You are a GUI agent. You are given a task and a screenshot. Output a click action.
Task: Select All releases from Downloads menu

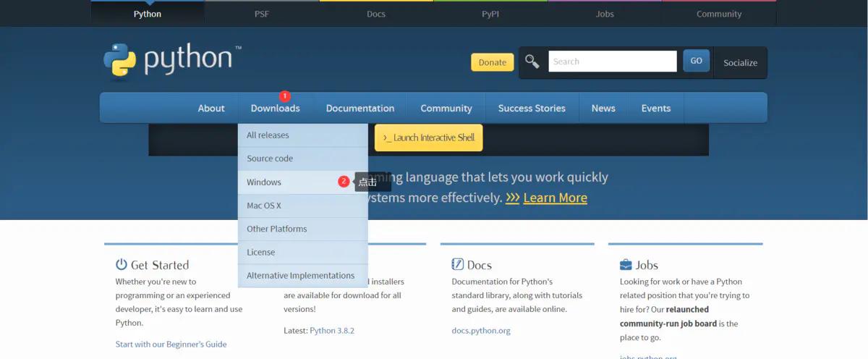point(302,135)
